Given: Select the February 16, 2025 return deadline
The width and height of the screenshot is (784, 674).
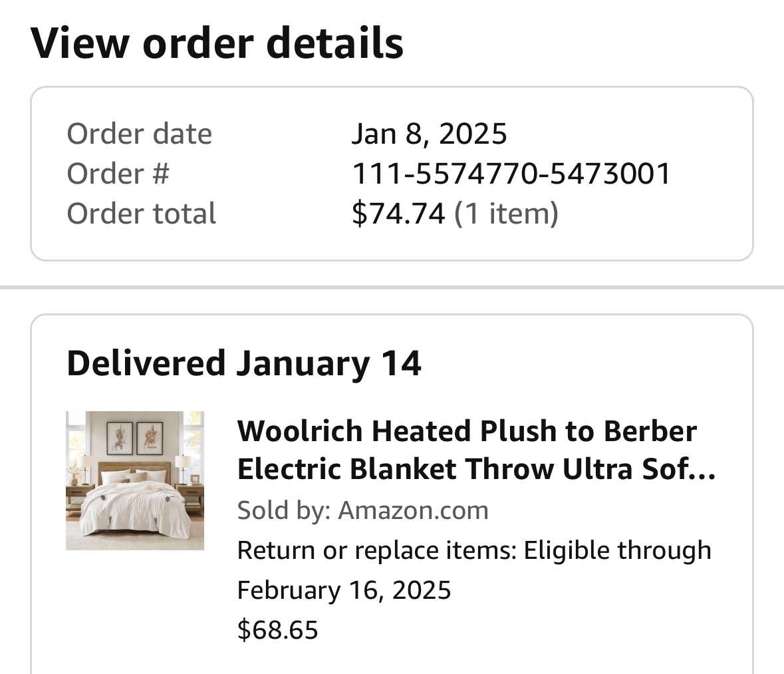Looking at the screenshot, I should [344, 590].
